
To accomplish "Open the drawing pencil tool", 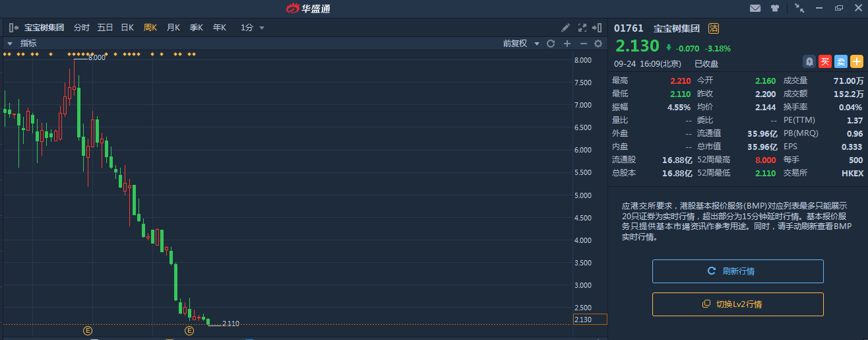I will pyautogui.click(x=565, y=28).
